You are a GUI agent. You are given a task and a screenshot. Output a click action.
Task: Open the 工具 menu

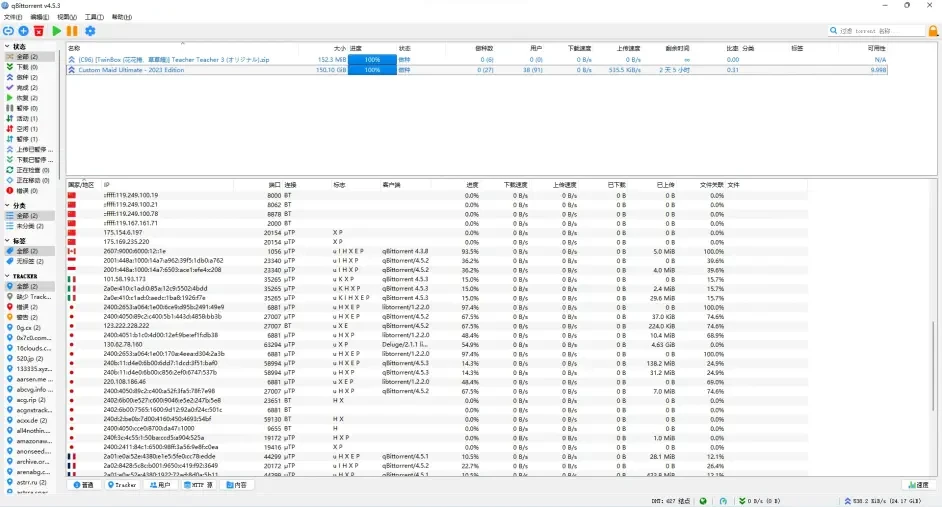94,17
